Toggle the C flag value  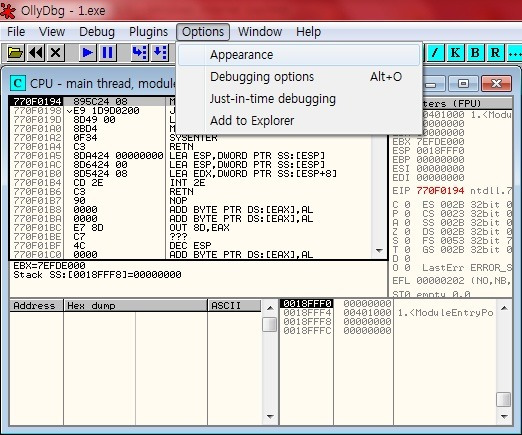[407, 205]
